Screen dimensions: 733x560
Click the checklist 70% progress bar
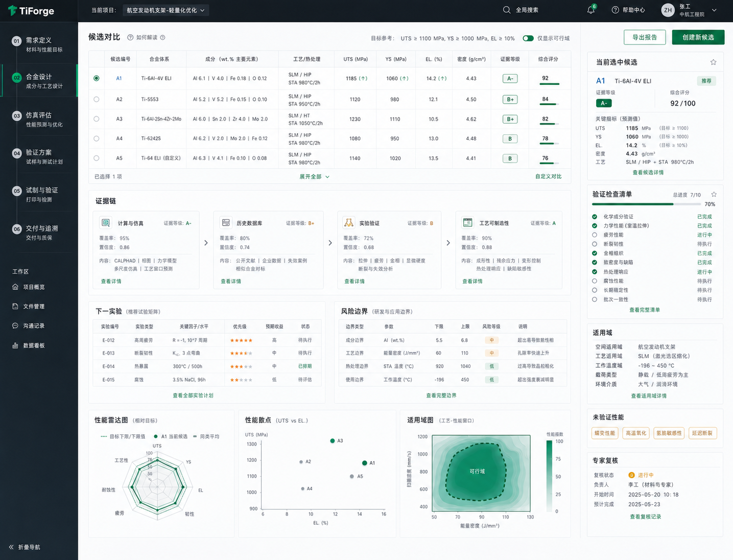[x=646, y=204]
